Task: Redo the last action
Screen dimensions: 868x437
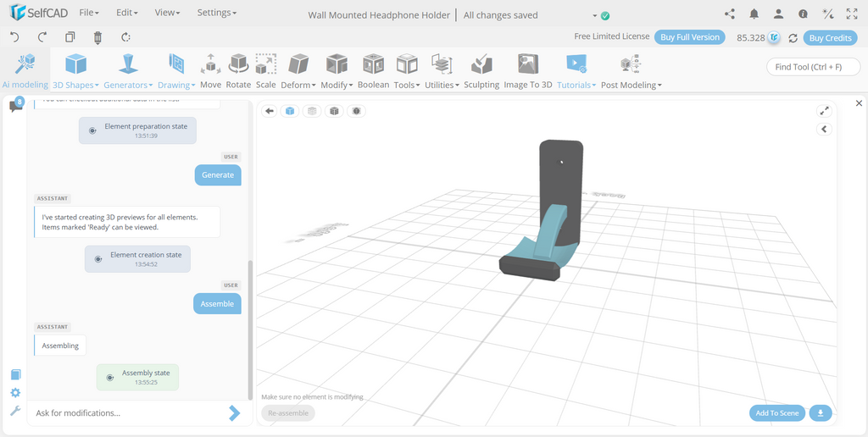Action: click(42, 37)
